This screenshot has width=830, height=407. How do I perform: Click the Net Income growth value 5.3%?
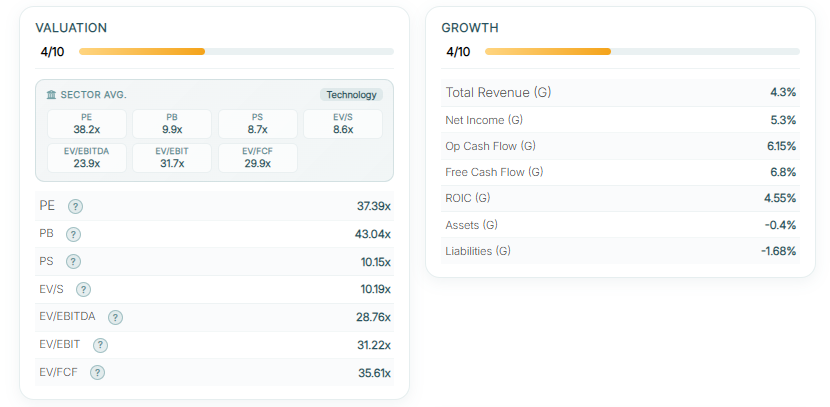click(783, 120)
